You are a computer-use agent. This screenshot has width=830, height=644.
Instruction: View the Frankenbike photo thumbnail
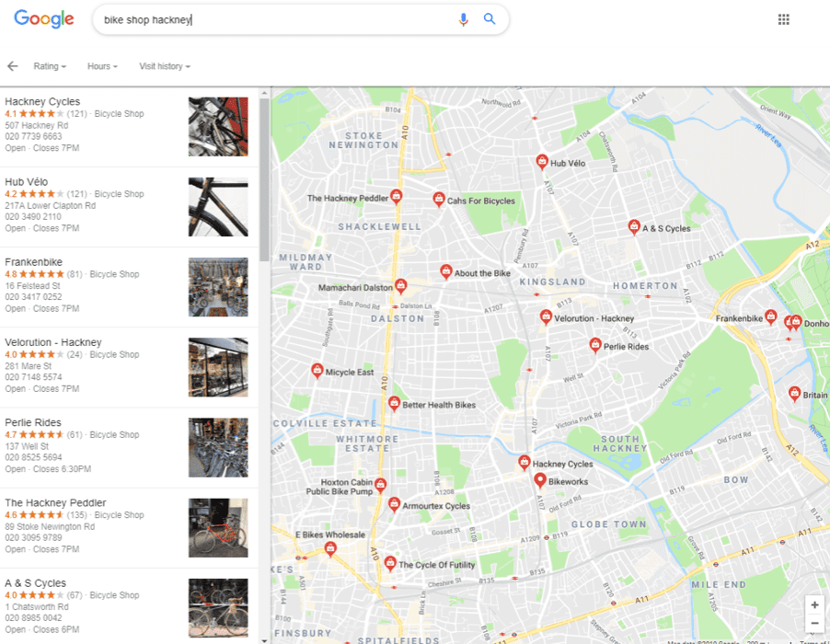point(218,287)
